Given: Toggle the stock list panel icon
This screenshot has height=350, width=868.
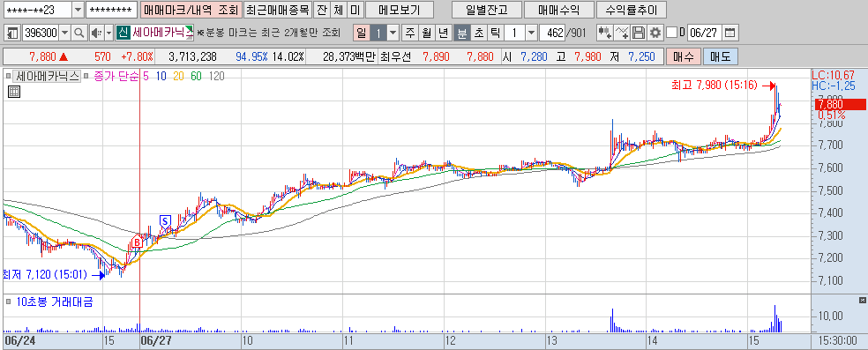Looking at the screenshot, I should [12, 33].
